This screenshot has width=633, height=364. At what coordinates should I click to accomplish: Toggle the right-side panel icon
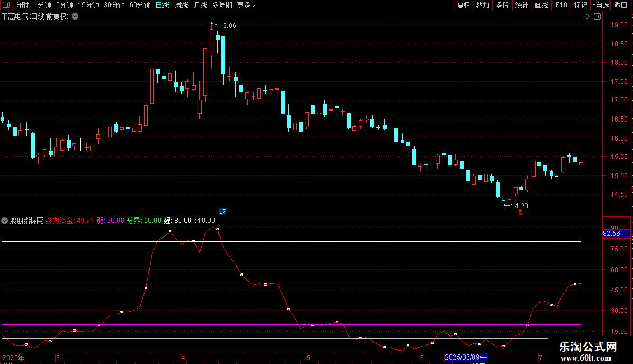pos(597,17)
